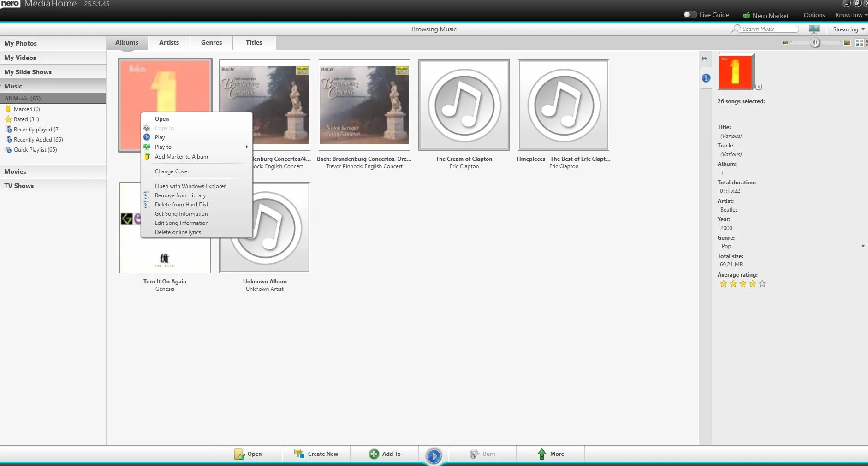
Task: Click the blue info icon in side panel
Action: pos(706,78)
